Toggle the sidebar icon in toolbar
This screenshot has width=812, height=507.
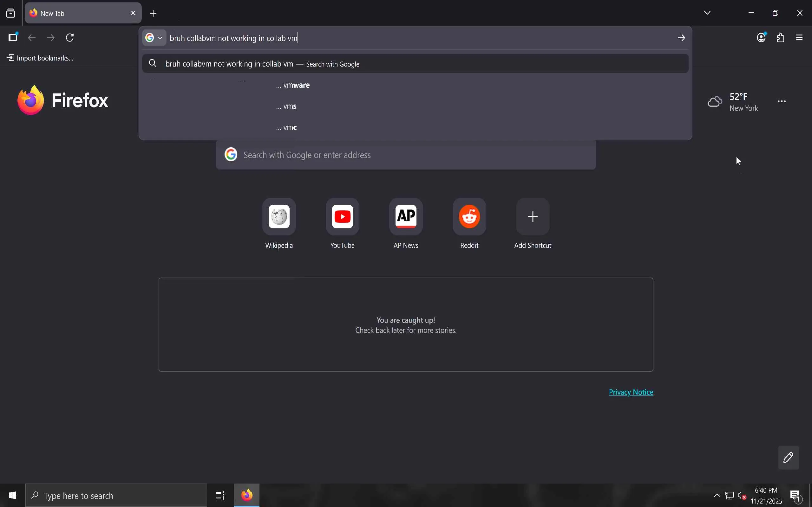coord(13,38)
